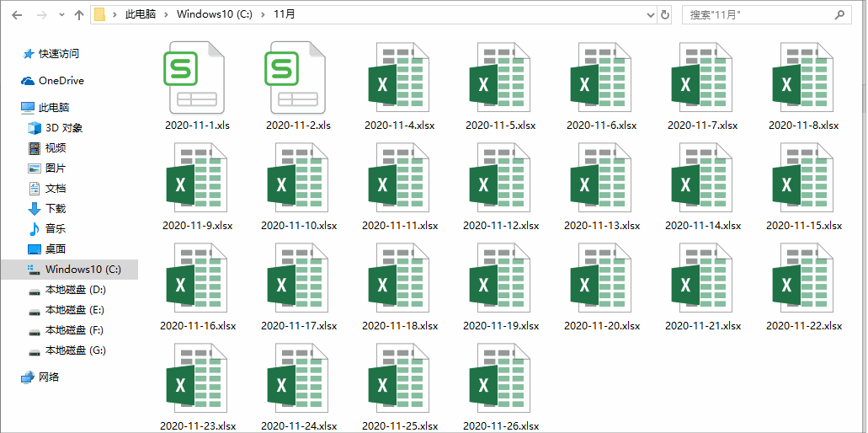Select the 2020-11-10.xlsx Excel file icon

pyautogui.click(x=298, y=179)
